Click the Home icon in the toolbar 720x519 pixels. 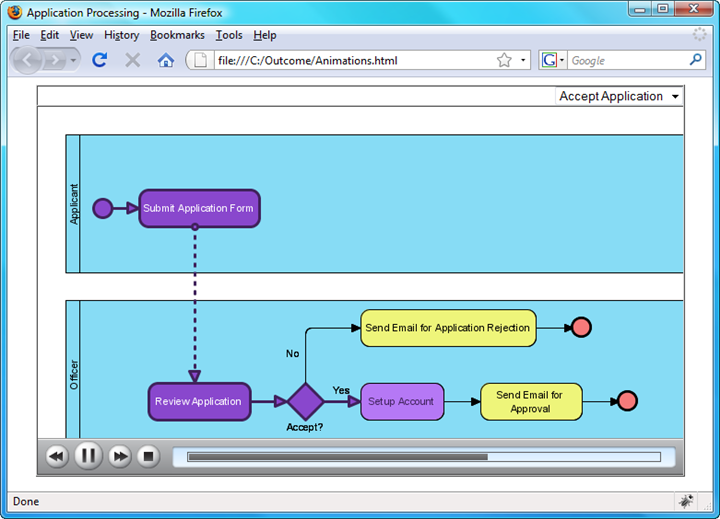[x=166, y=60]
